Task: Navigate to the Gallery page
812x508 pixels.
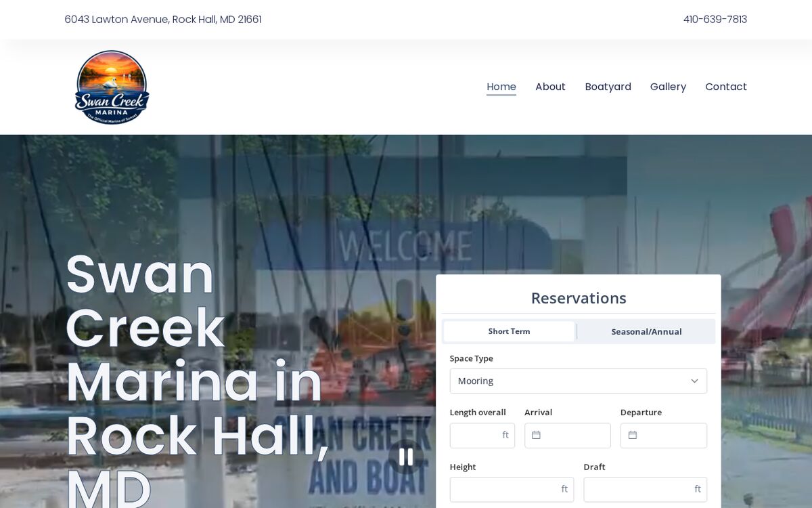Action: [668, 87]
